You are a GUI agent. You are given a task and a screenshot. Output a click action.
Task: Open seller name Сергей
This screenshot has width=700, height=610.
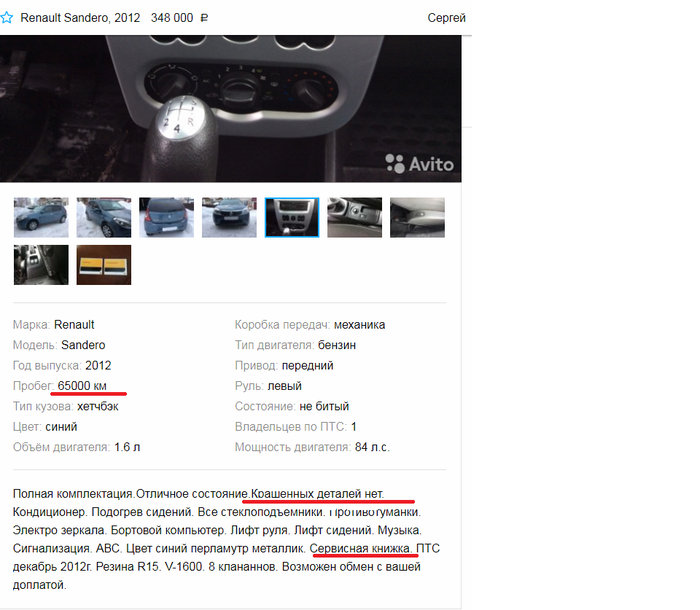click(446, 18)
